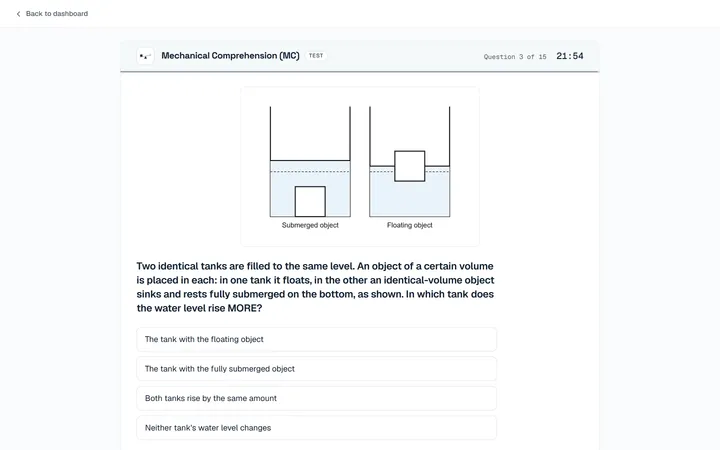
Task: Select 'The tank with the fully submerged object'
Action: click(316, 369)
